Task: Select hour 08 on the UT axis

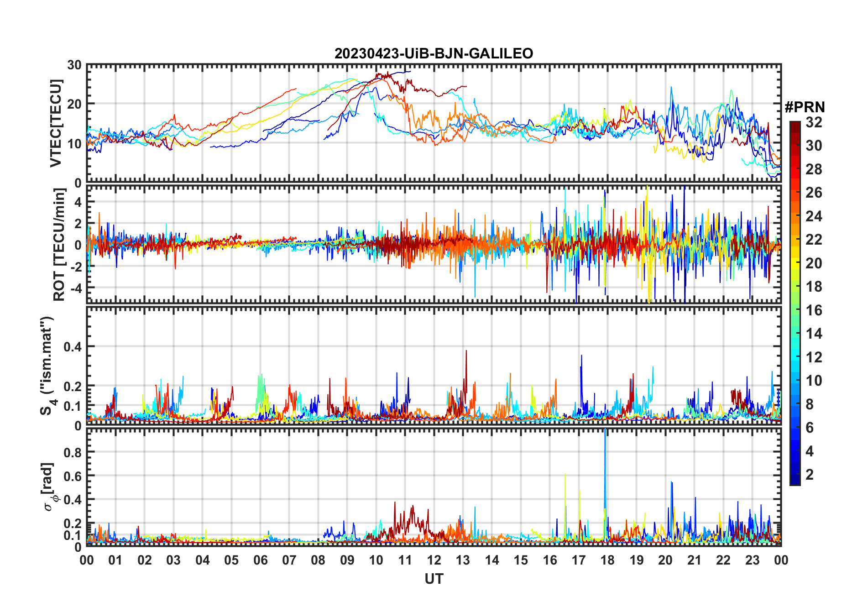Action: pos(318,560)
